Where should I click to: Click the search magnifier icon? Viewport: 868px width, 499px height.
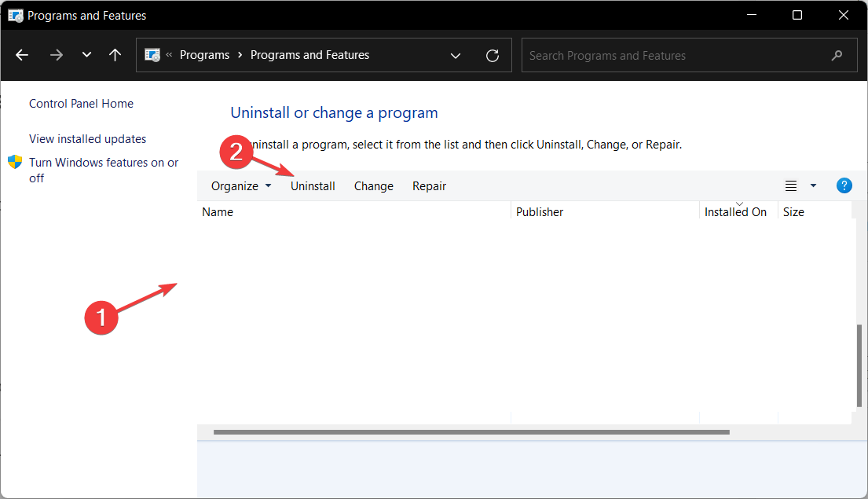pos(837,55)
